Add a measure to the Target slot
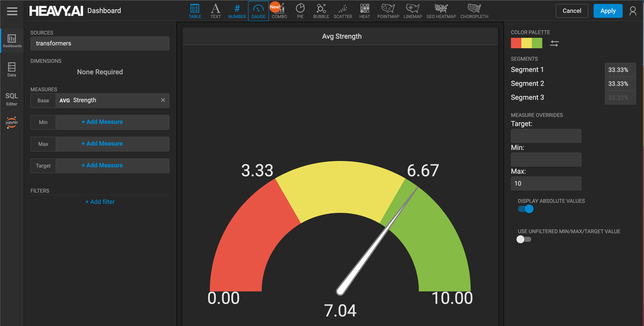This screenshot has width=644, height=326. click(x=102, y=165)
